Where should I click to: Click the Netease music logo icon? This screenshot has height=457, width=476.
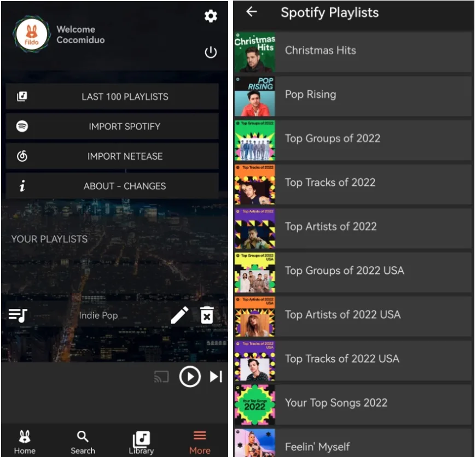point(22,156)
